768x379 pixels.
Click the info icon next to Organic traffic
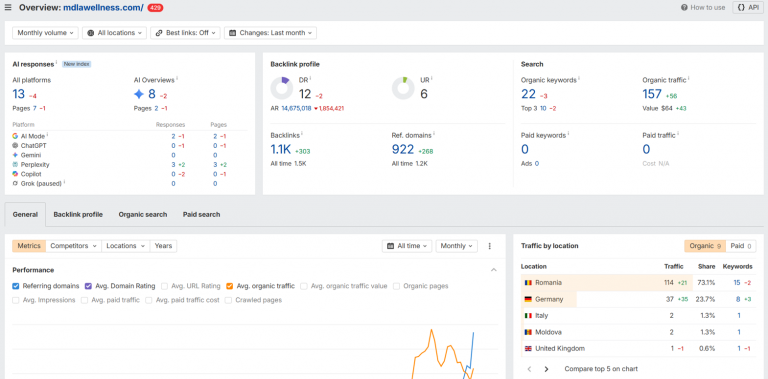689,78
